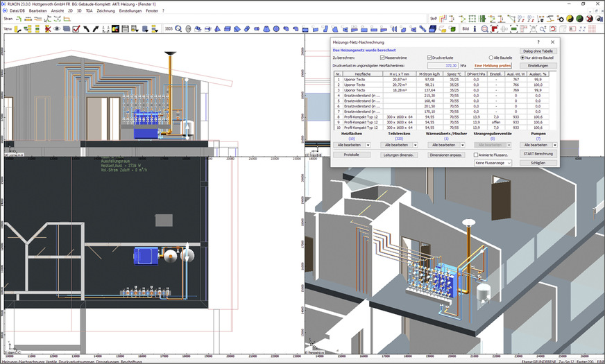
Task: Select table row 1 Uponor Tecto
Action: [441, 80]
